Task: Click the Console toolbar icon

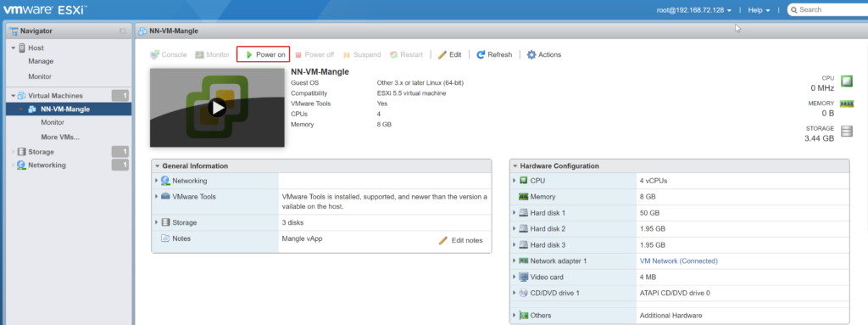Action: click(x=155, y=55)
